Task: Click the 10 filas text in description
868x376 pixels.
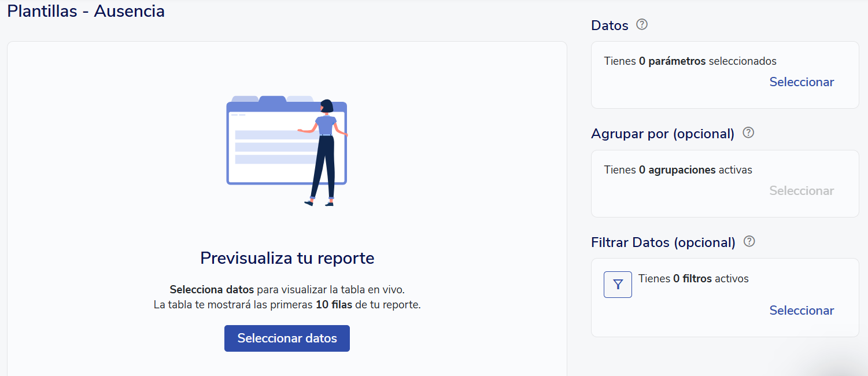Action: pos(334,305)
